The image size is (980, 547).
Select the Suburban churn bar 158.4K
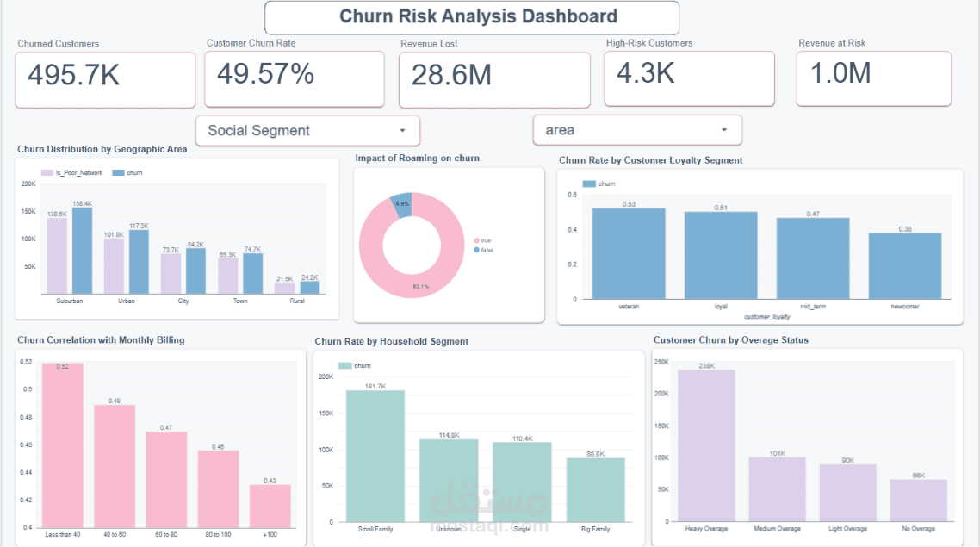tap(83, 251)
